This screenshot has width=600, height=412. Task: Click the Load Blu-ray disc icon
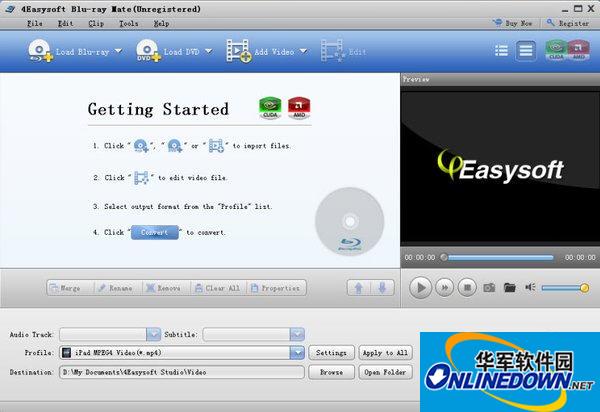click(40, 50)
